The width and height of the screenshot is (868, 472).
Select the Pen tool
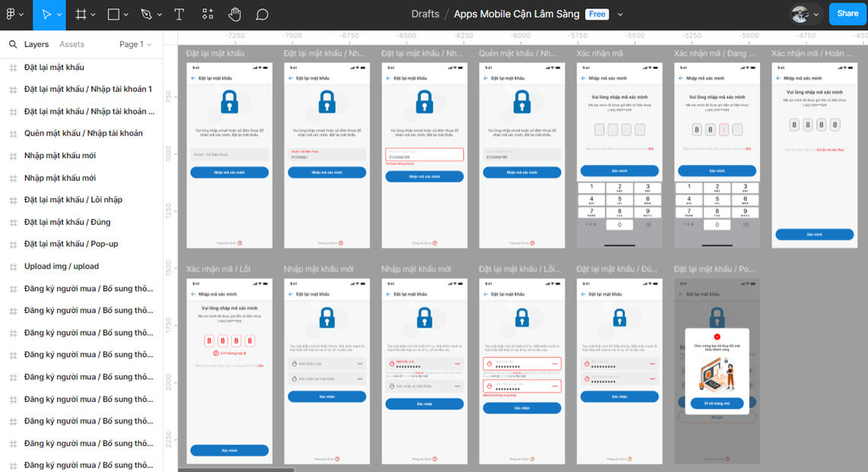[x=146, y=14]
